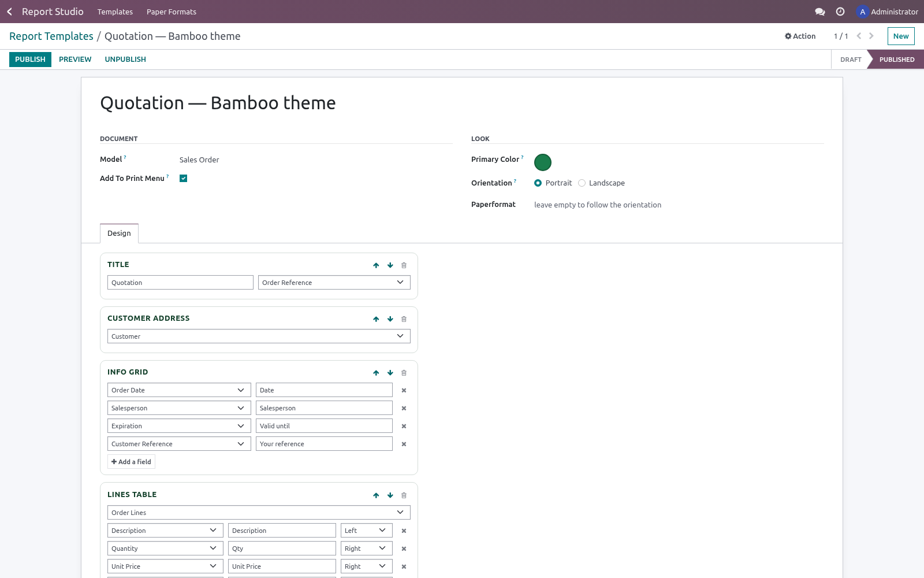Select the Portrait orientation

[x=538, y=183]
